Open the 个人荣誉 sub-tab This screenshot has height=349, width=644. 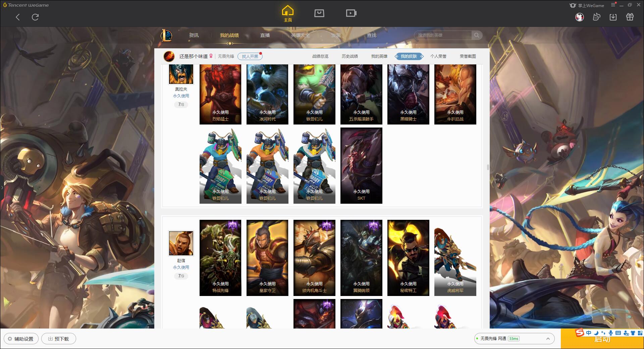438,56
